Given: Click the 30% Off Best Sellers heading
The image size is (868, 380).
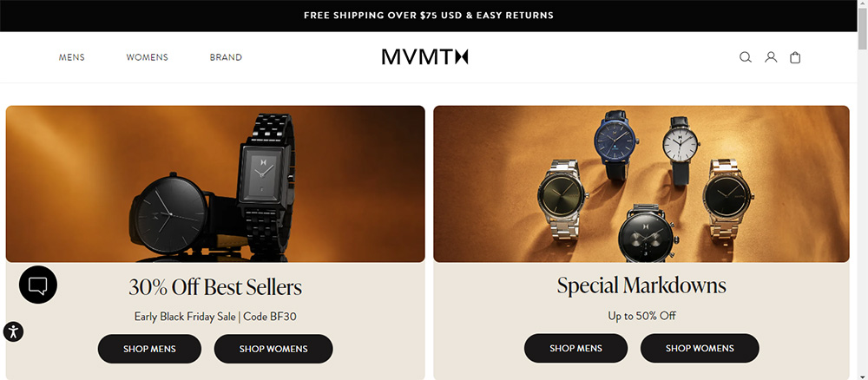Looking at the screenshot, I should coord(215,287).
